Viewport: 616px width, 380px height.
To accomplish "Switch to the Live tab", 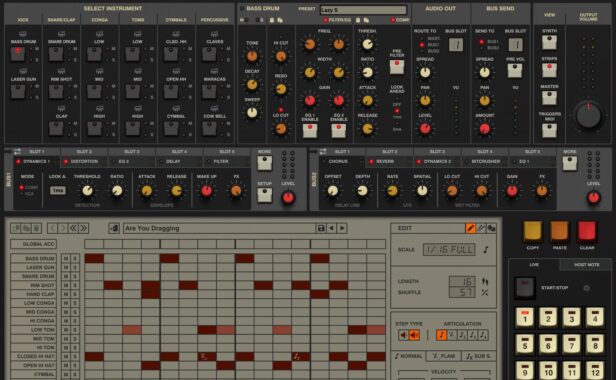I will coord(534,265).
